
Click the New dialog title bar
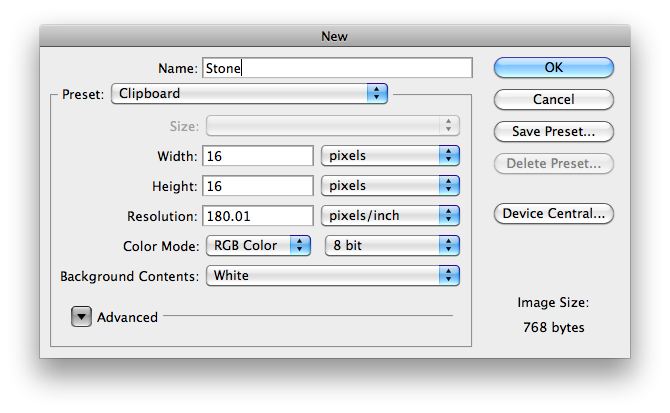(334, 36)
